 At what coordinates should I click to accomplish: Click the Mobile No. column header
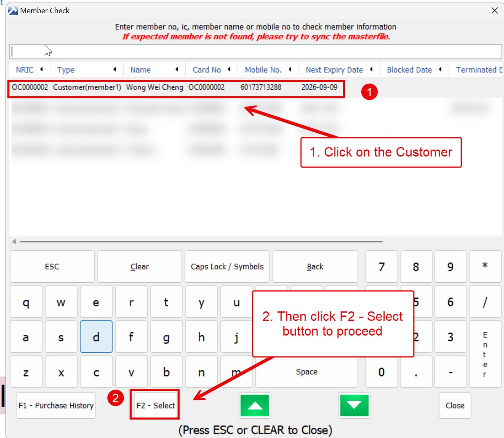[x=263, y=70]
